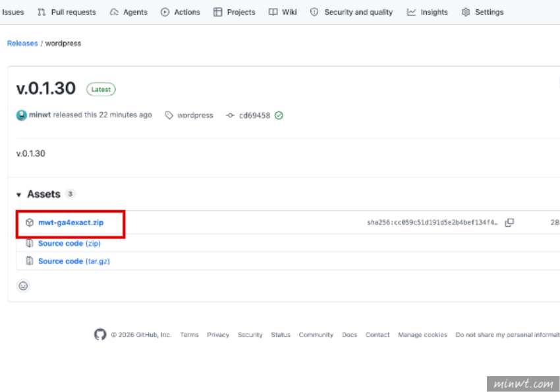Viewport: 560px width, 392px height.
Task: Click the Assets heading
Action: 43,194
